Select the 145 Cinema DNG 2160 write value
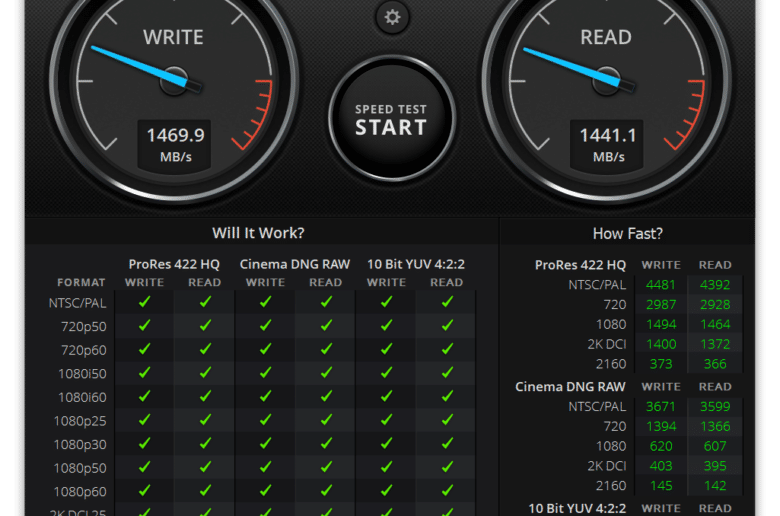Image resolution: width=780 pixels, height=516 pixels. (x=661, y=486)
